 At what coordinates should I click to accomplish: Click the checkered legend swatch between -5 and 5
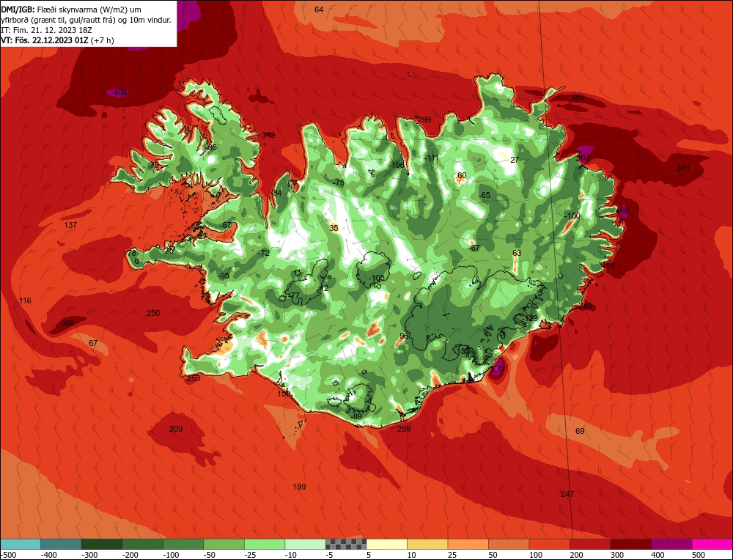tap(346, 544)
